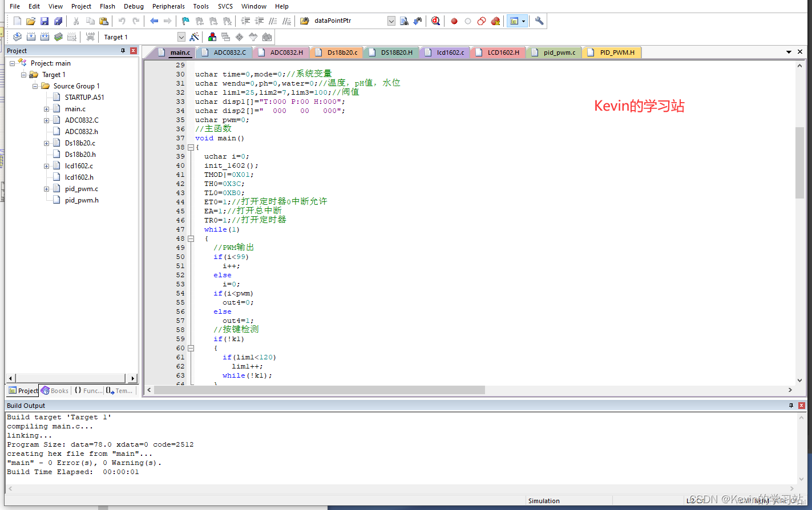Click the Cut scissors icon

coord(76,21)
